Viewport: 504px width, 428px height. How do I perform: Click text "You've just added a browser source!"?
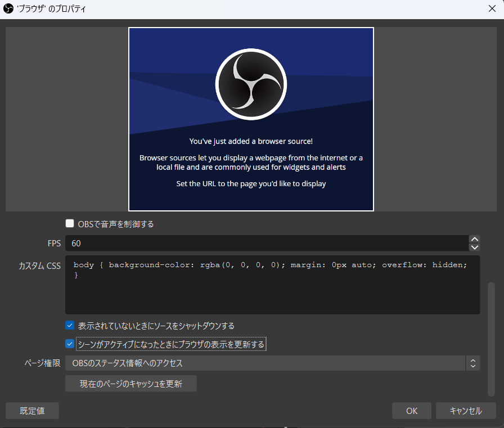[251, 141]
